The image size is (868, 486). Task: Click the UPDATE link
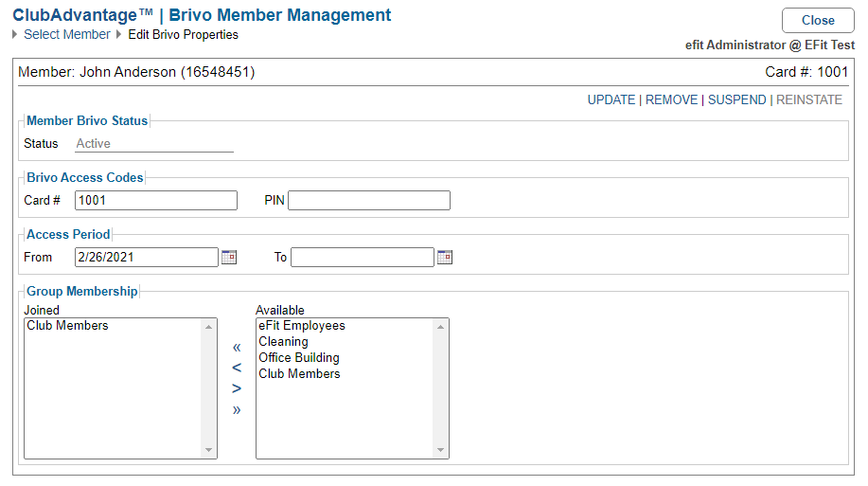click(x=611, y=99)
